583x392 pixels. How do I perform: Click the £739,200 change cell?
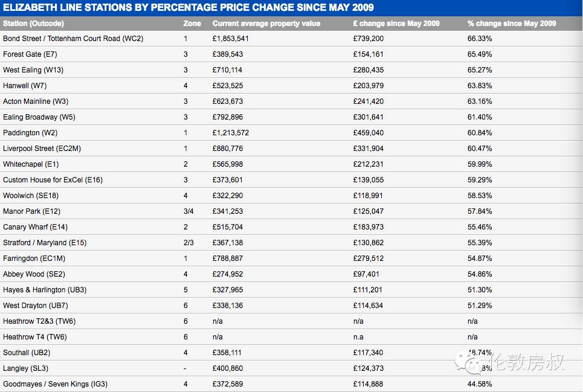coord(369,39)
